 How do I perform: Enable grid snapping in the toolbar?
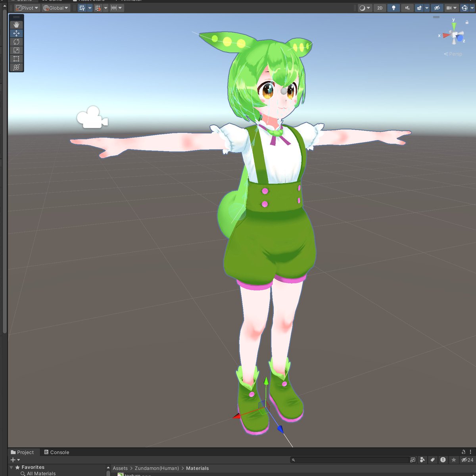click(x=97, y=8)
